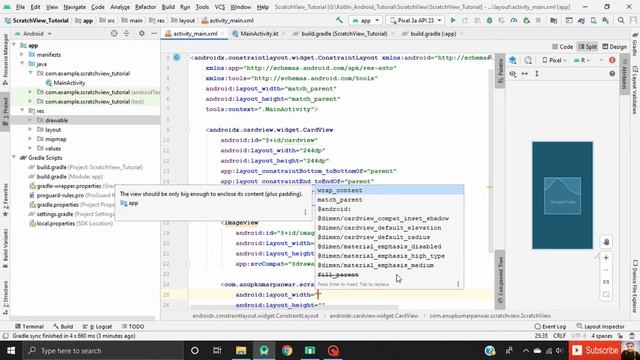Viewport: 640px width, 360px height.
Task: Open the Android project view dropdown
Action: point(33,33)
